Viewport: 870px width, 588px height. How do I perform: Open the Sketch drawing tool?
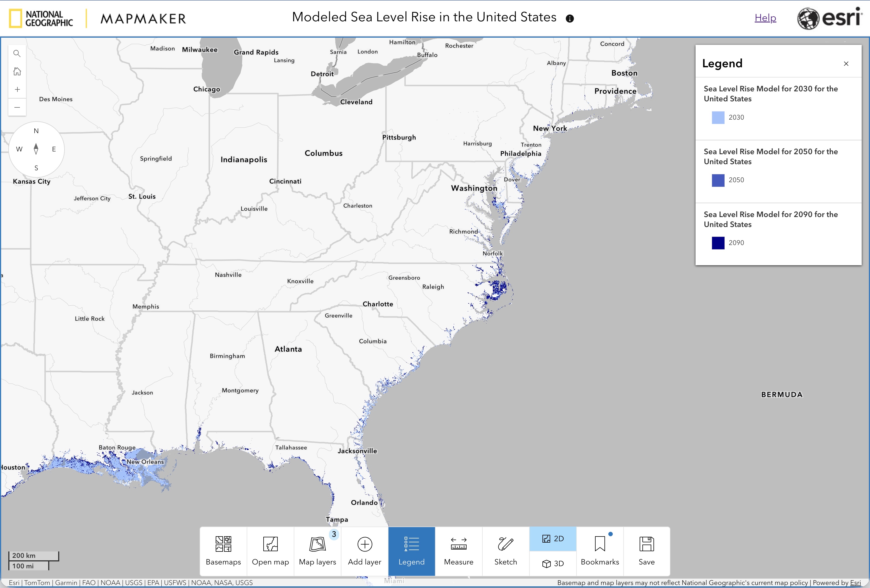point(506,551)
